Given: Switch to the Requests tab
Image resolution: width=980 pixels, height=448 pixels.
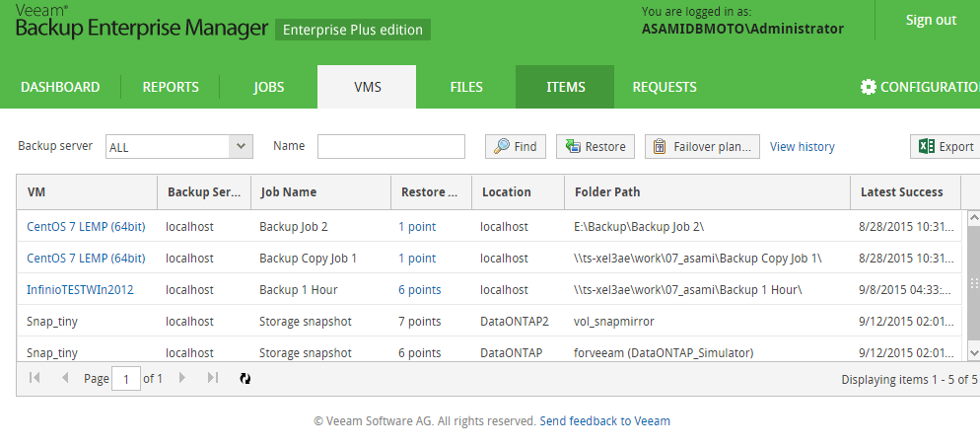Looking at the screenshot, I should click(665, 87).
